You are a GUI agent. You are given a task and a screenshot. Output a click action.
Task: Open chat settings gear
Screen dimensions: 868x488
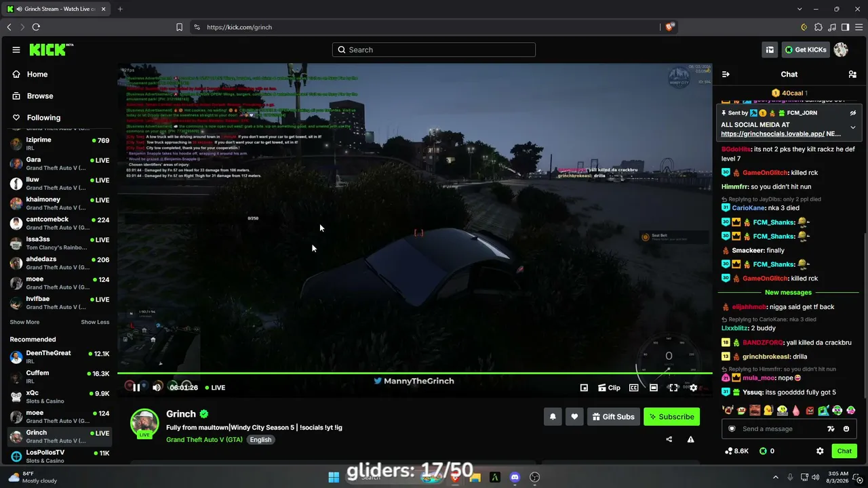(x=820, y=451)
